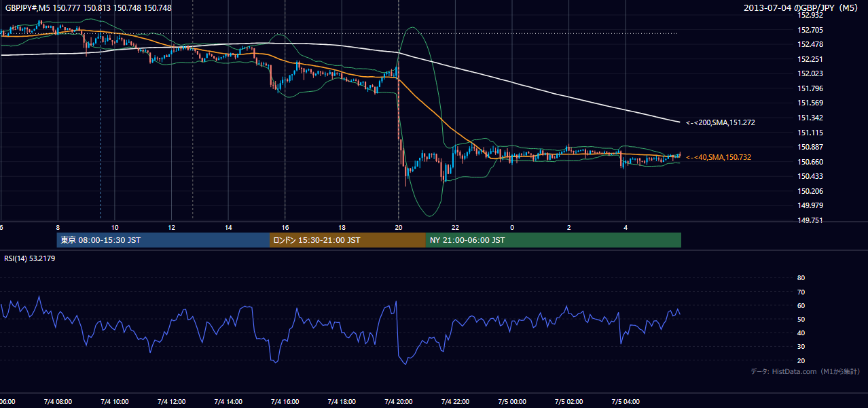Click the 7/4 14:00 bottom time label
868x408 pixels.
(228, 402)
